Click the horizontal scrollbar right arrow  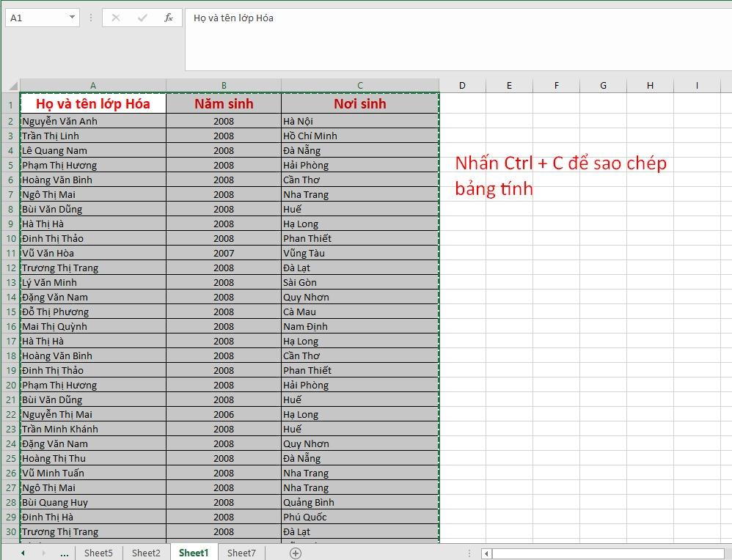pos(725,555)
